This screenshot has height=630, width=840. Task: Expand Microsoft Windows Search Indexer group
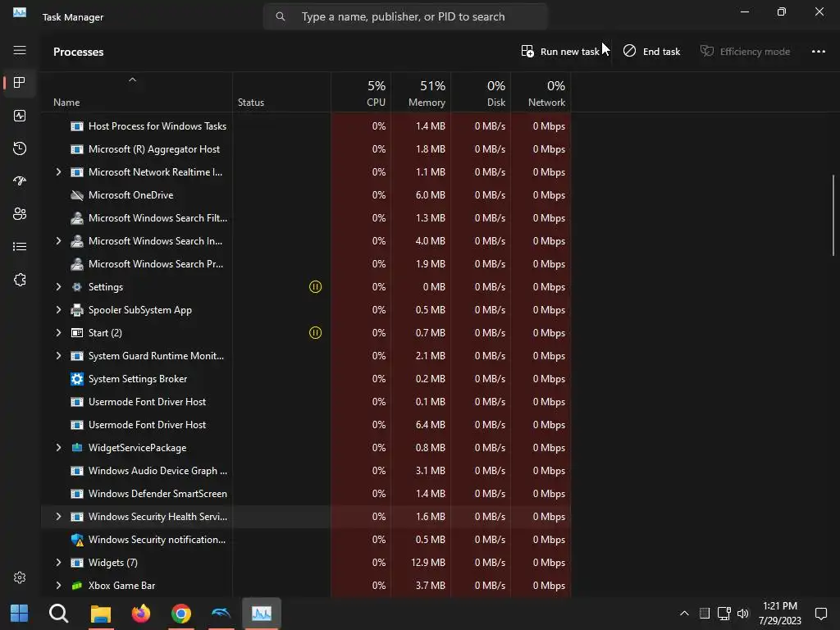[x=58, y=240]
